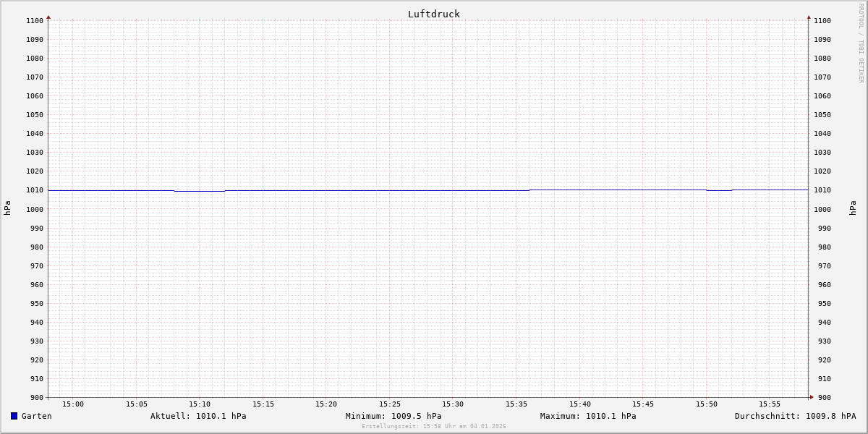Click the 1010 label on left axis
The image size is (868, 434).
click(35, 190)
